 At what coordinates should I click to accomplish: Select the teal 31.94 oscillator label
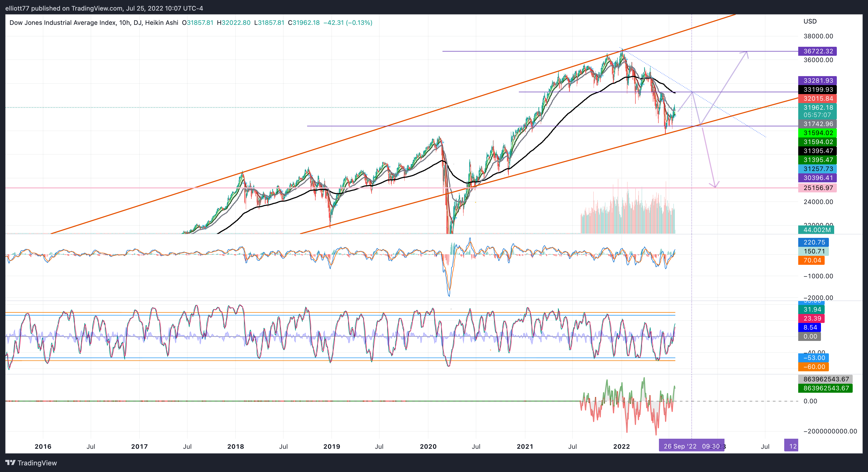point(811,309)
